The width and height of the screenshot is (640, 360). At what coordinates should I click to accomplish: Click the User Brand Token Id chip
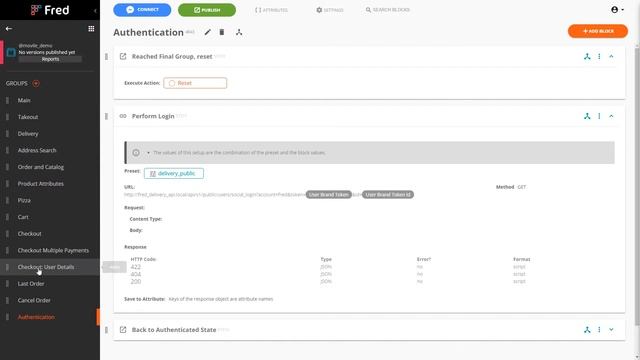[x=388, y=195]
